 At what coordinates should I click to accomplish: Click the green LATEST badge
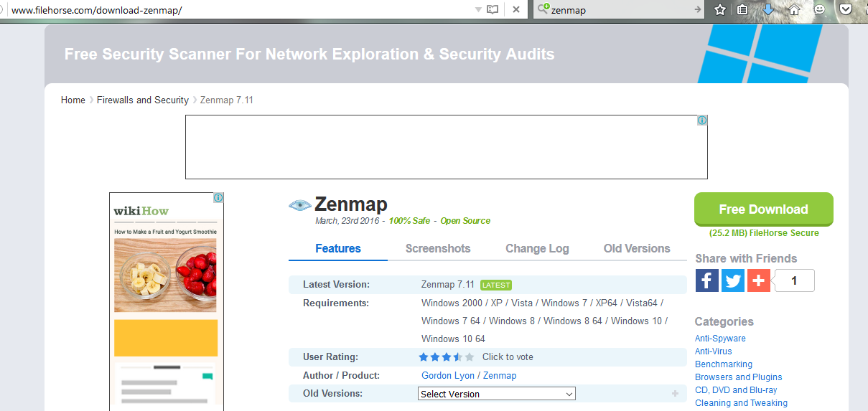coord(496,285)
